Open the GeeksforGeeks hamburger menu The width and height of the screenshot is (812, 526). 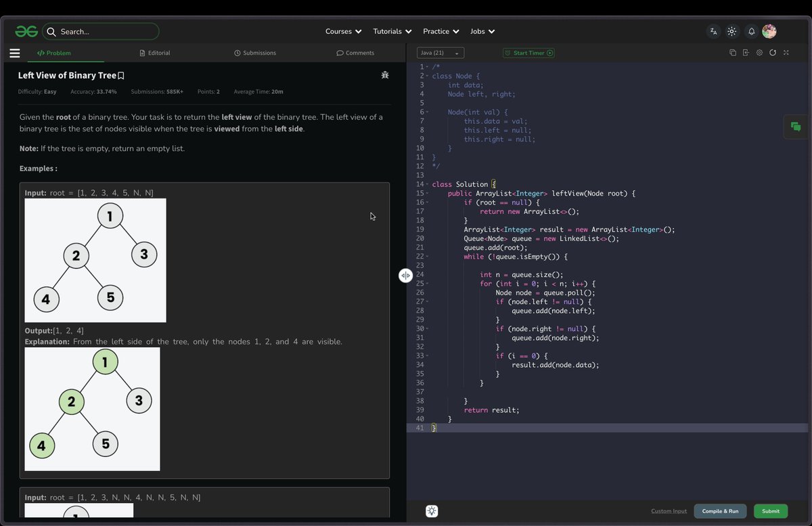[15, 53]
